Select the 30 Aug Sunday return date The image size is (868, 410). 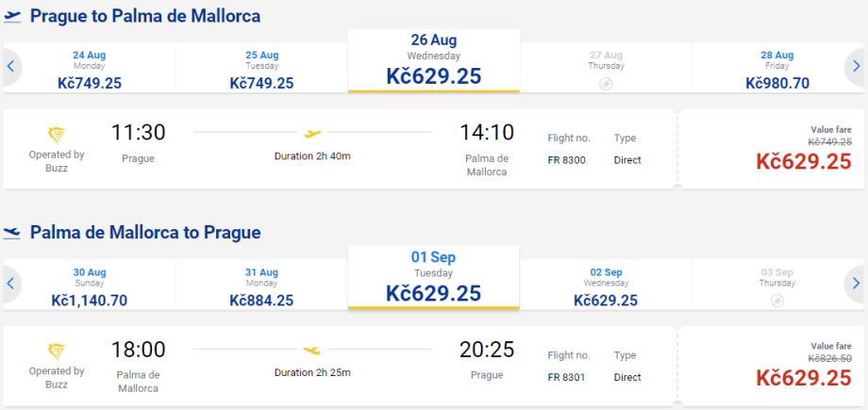point(90,287)
